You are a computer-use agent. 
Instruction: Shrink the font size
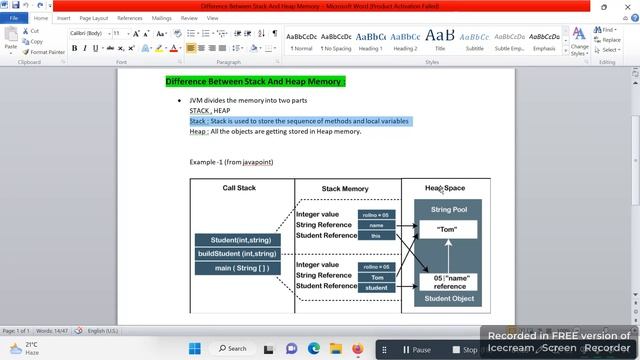(146, 33)
